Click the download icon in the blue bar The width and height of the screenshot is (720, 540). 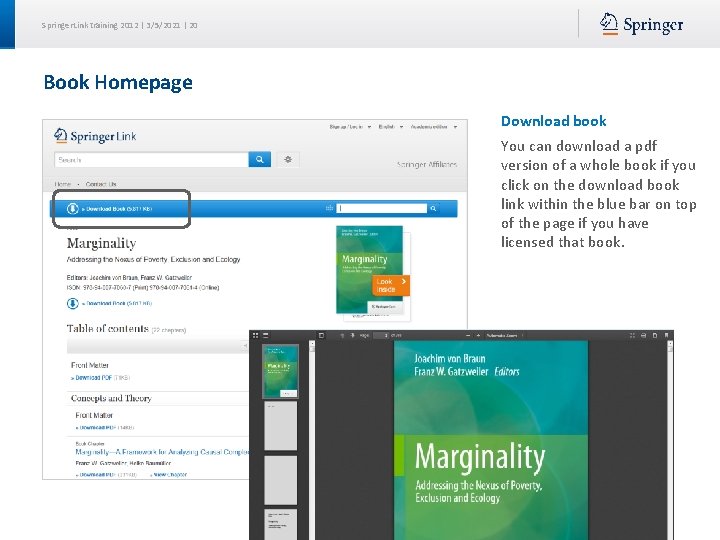pos(73,208)
